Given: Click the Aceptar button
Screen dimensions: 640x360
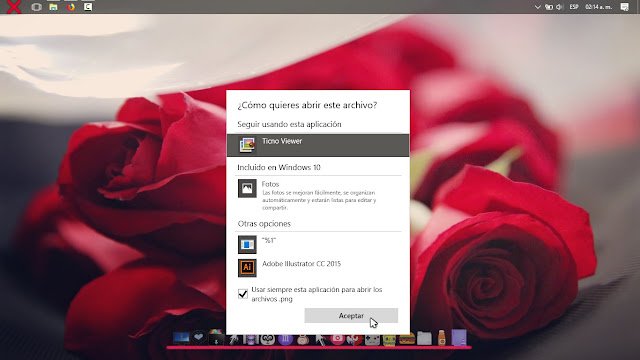Looking at the screenshot, I should (x=351, y=316).
